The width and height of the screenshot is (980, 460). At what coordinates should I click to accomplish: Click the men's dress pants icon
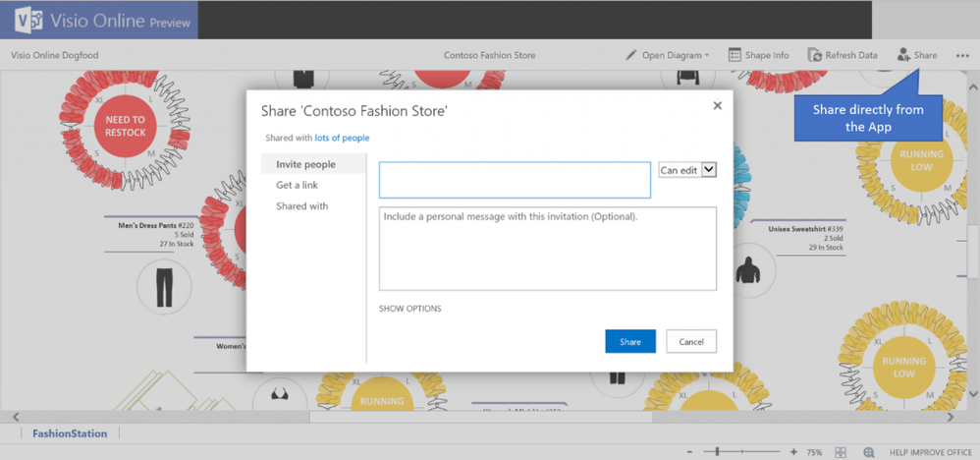point(164,287)
